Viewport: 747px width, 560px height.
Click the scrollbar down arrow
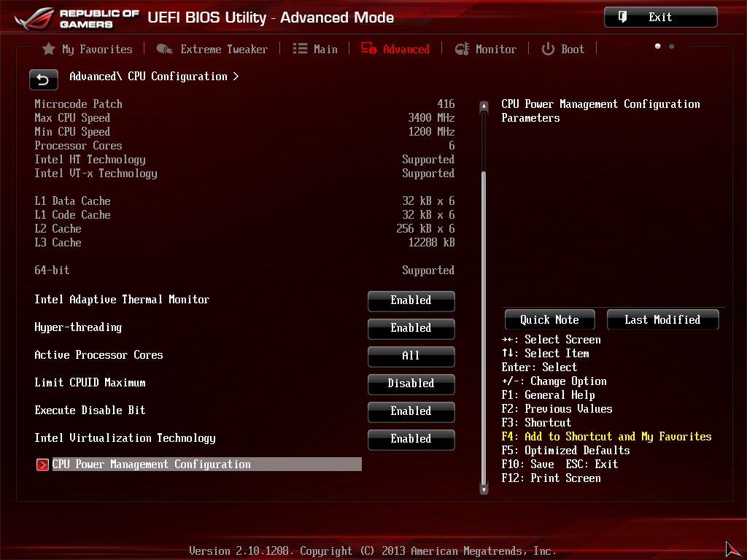click(484, 489)
